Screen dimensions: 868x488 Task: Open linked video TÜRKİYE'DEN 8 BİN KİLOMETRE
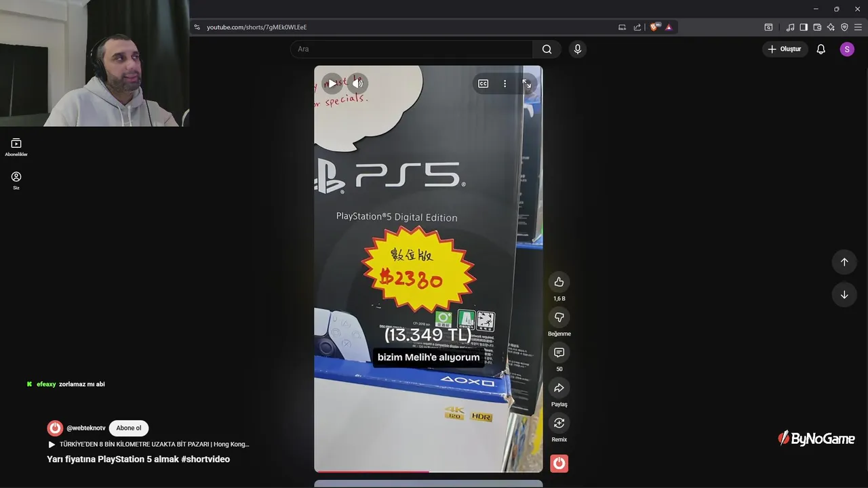(x=149, y=445)
